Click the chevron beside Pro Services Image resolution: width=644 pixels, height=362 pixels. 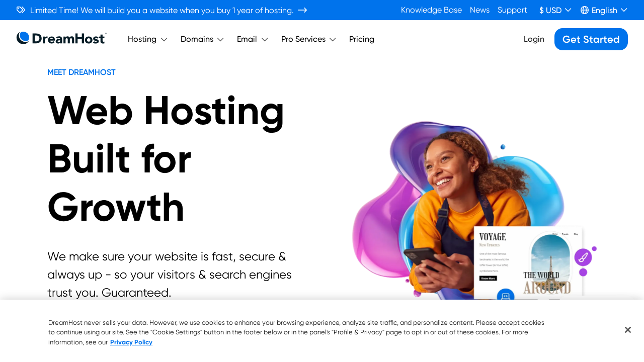332,39
